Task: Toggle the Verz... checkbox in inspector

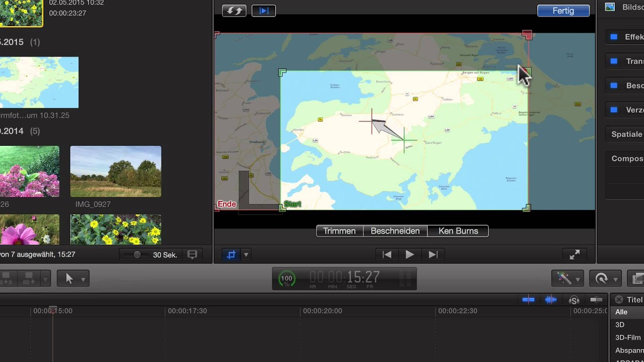Action: 614,110
